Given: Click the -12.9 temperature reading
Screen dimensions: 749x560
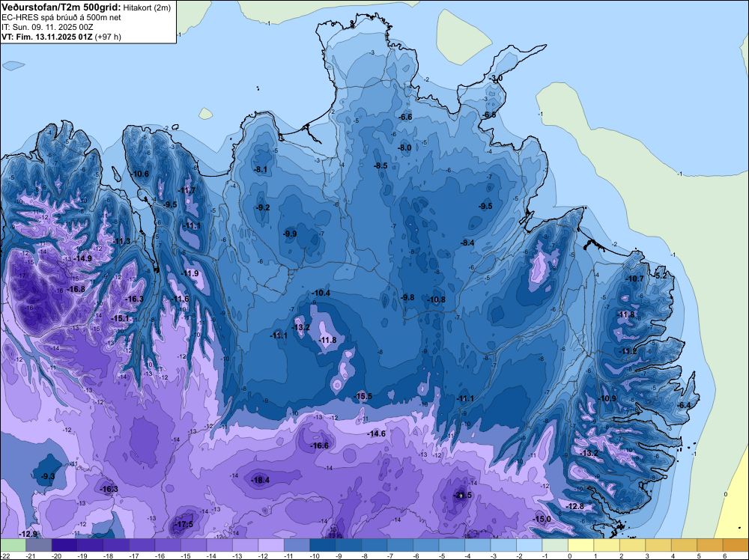Looking at the screenshot, I should 28,533.
